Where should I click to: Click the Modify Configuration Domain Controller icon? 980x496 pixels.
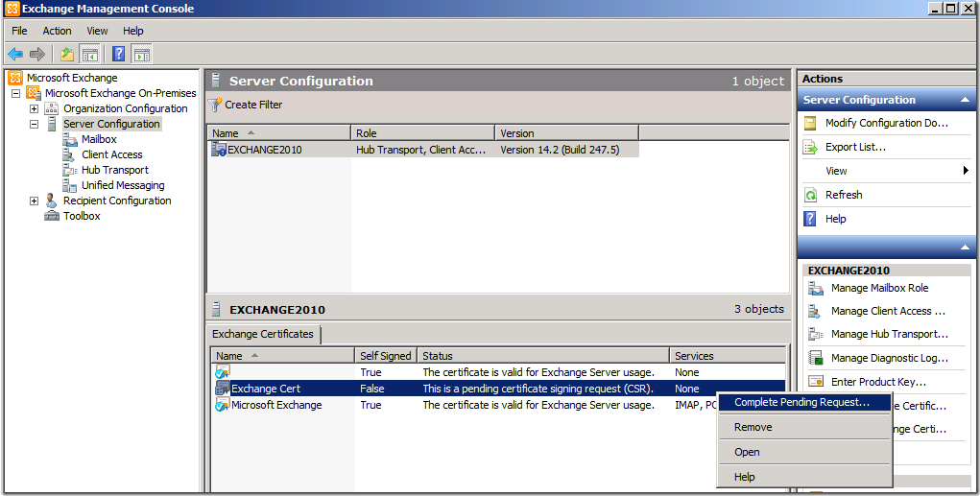[x=811, y=123]
